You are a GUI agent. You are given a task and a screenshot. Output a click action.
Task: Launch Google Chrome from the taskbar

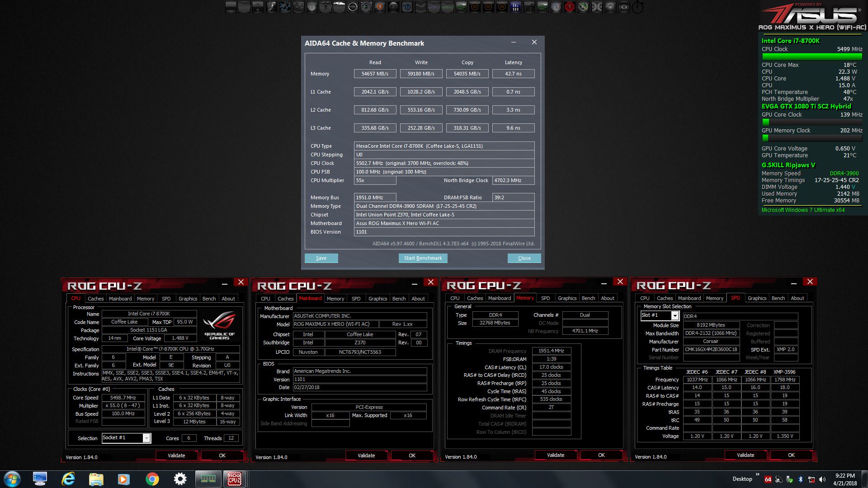tap(152, 479)
